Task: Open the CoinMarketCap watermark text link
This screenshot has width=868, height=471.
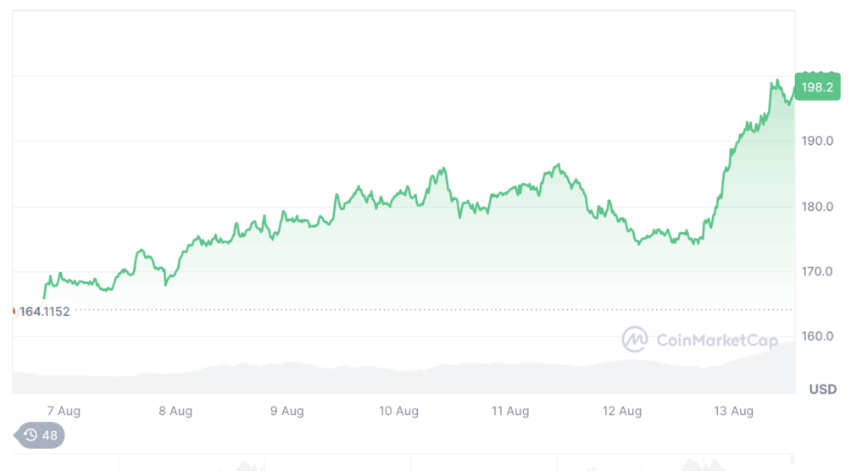Action: tap(717, 340)
